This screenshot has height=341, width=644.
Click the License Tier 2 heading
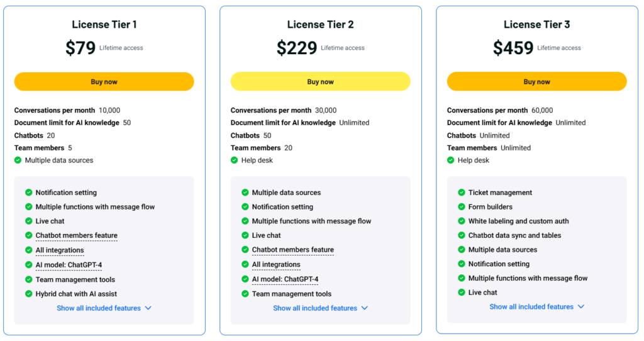320,25
